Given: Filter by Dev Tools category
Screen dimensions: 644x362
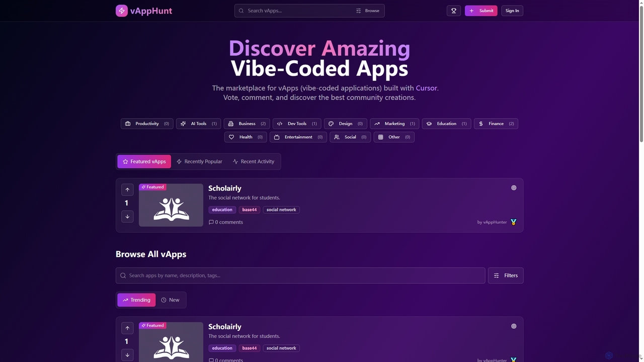Looking at the screenshot, I should 297,124.
